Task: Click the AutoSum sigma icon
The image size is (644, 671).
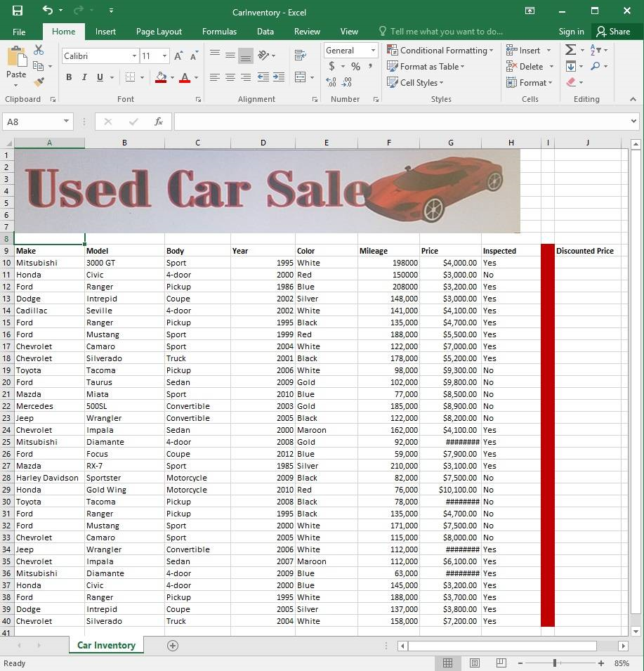Action: coord(570,50)
